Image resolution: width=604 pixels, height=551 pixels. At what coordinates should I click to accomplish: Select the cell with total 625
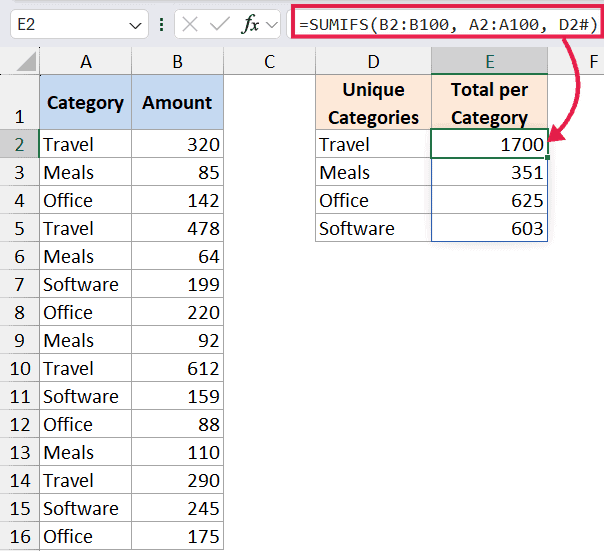(489, 200)
